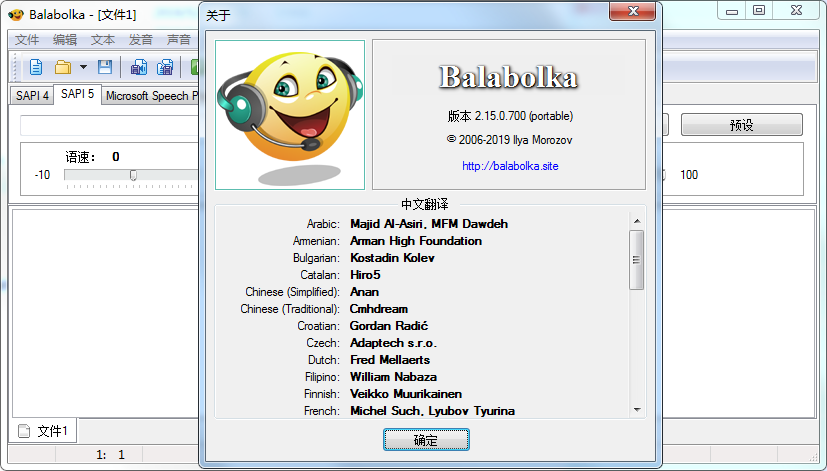
Task: Click the translator list scrollbar thumb
Action: coord(637,259)
